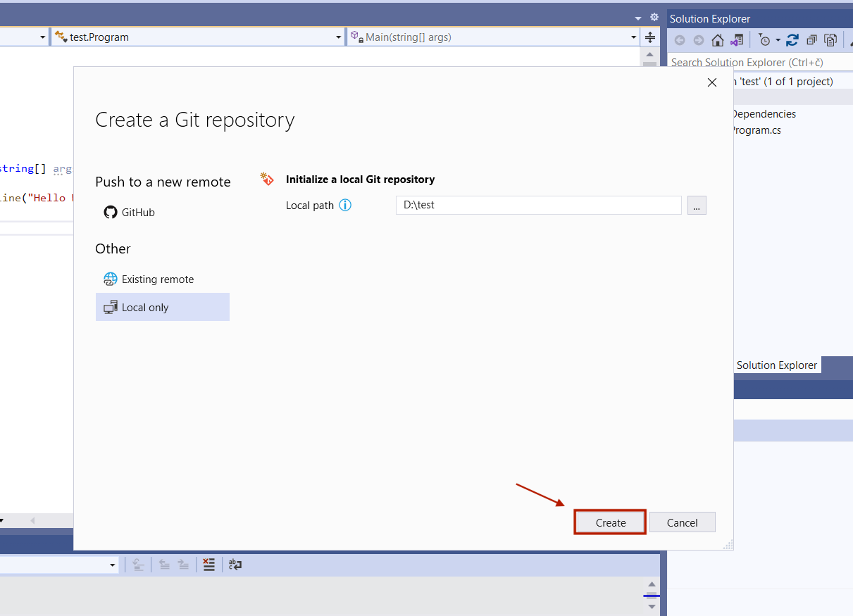The height and width of the screenshot is (616, 853).
Task: Switch between solutions and folder views
Action: click(x=737, y=40)
